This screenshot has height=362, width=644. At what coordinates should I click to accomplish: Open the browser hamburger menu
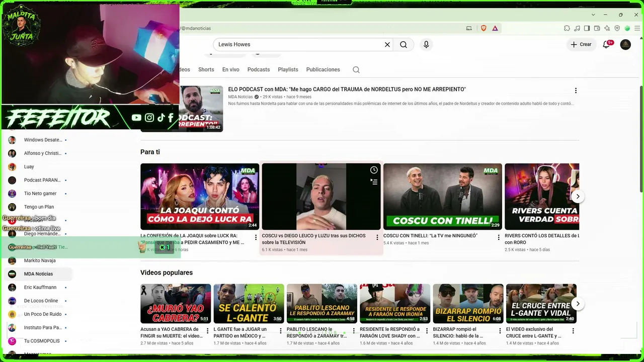[x=637, y=28]
